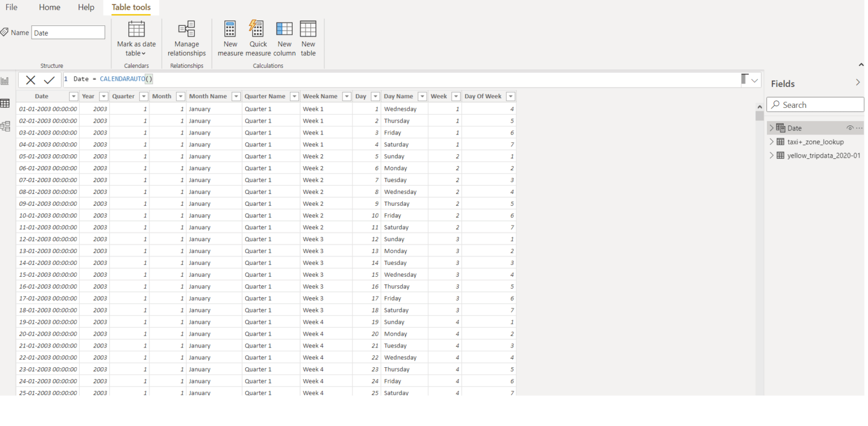
Task: Select the Data view icon
Action: click(5, 103)
